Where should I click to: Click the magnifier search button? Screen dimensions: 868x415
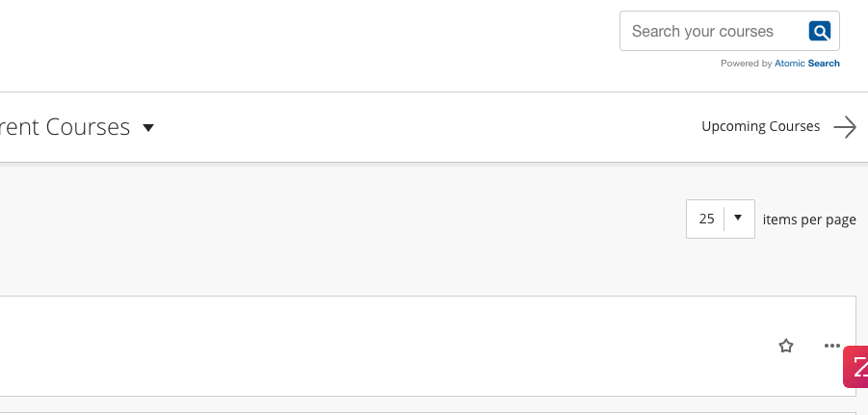[820, 32]
